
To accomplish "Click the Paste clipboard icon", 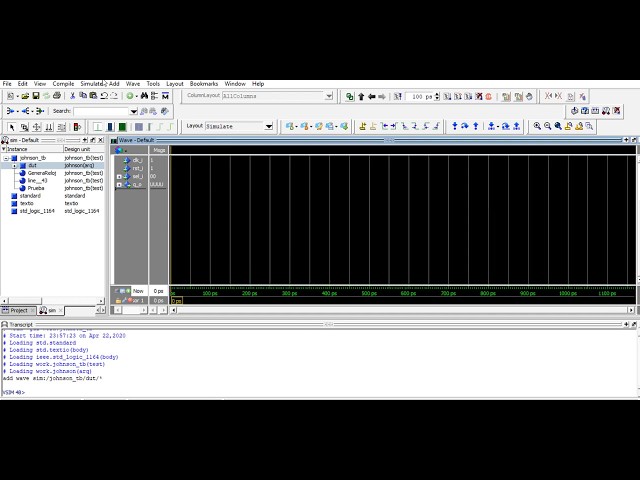I will [x=93, y=96].
